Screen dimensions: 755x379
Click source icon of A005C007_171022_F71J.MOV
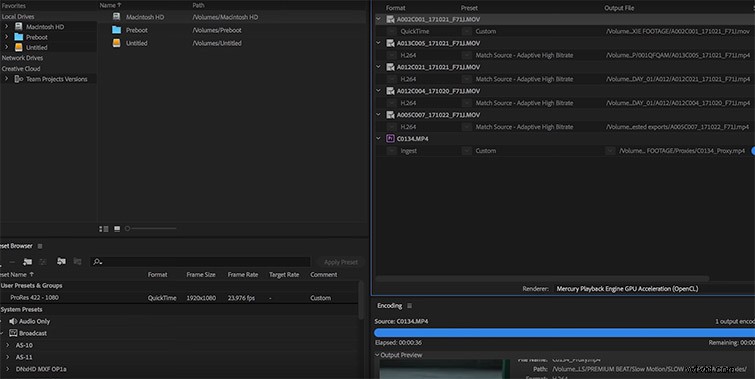391,115
